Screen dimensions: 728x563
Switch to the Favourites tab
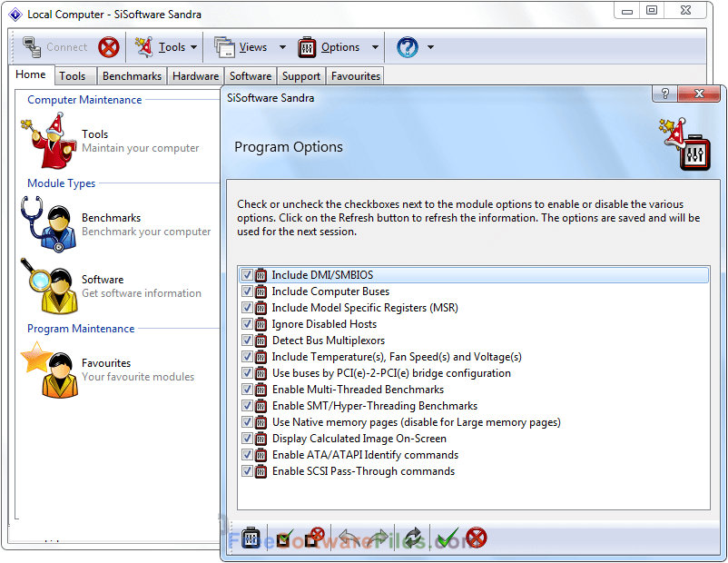pyautogui.click(x=356, y=76)
